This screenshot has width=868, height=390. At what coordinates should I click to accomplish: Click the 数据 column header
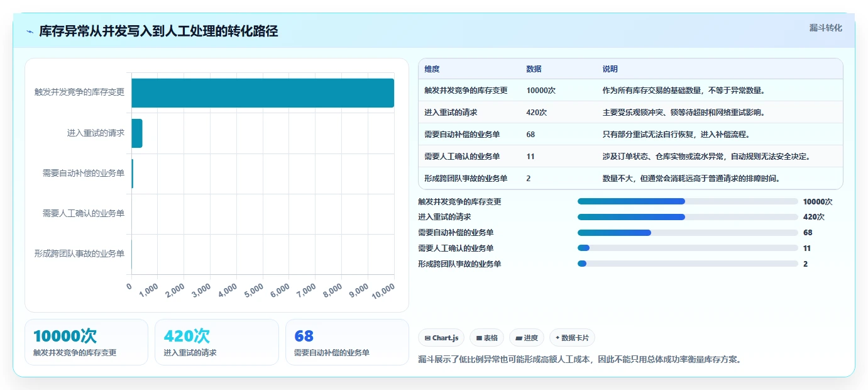[534, 69]
